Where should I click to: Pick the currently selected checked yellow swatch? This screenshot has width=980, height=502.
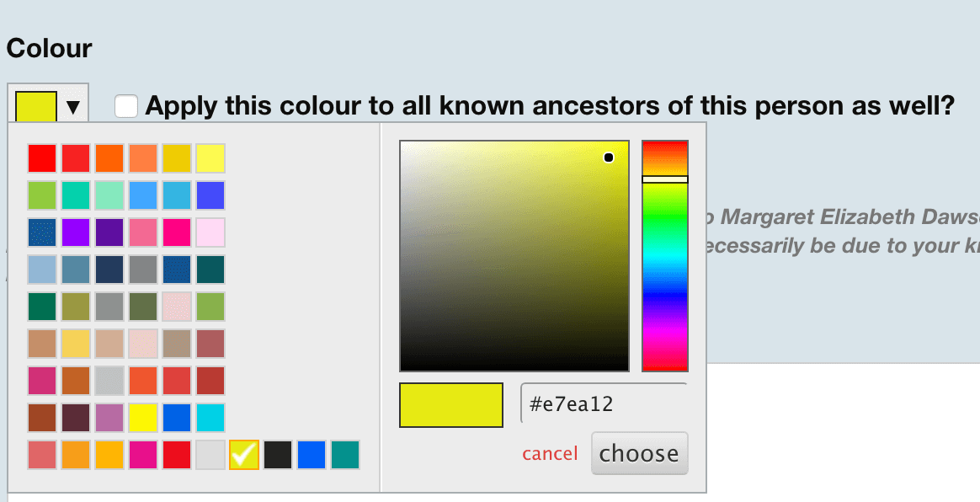click(245, 454)
